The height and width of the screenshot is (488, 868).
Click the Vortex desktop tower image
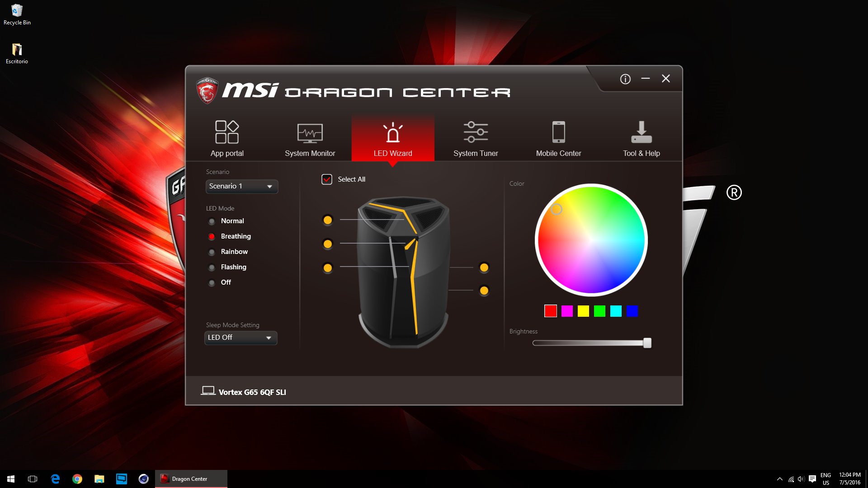tap(404, 272)
